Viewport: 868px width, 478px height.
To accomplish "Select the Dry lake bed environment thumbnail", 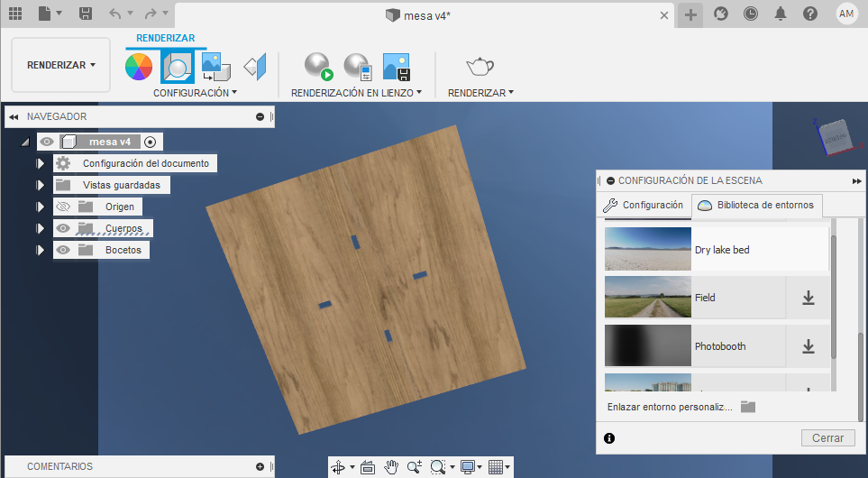I will (x=648, y=249).
